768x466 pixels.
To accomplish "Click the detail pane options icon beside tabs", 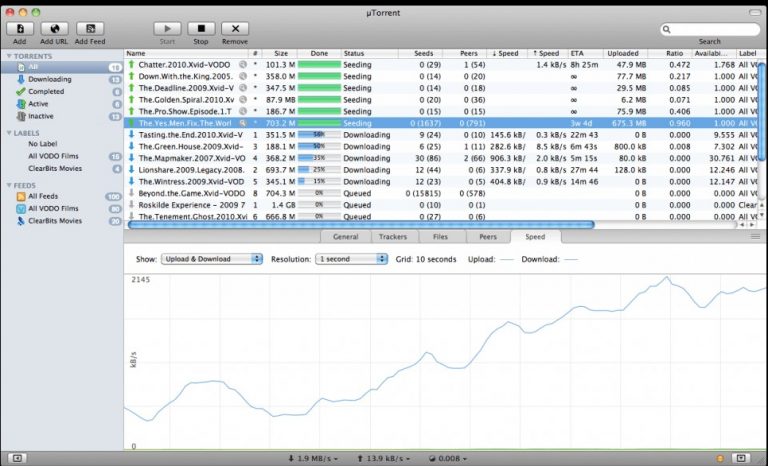I will coord(755,237).
